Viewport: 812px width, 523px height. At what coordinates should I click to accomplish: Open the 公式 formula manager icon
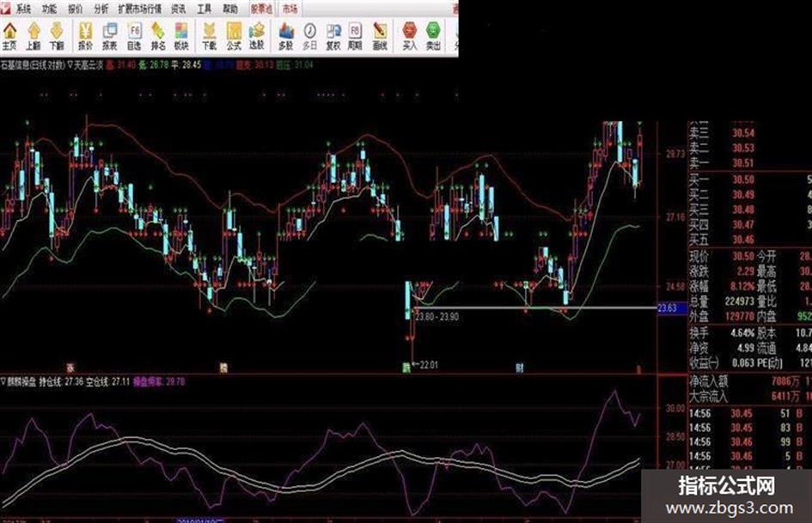(x=234, y=36)
